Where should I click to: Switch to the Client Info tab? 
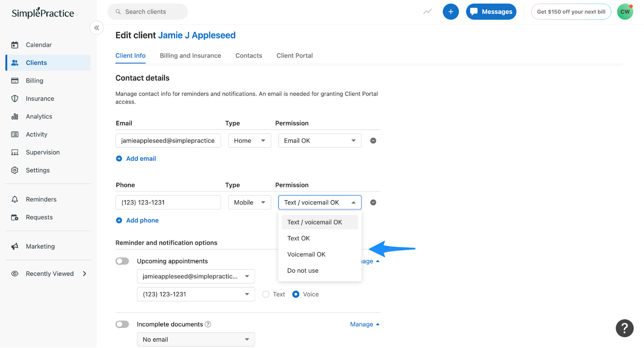[130, 56]
